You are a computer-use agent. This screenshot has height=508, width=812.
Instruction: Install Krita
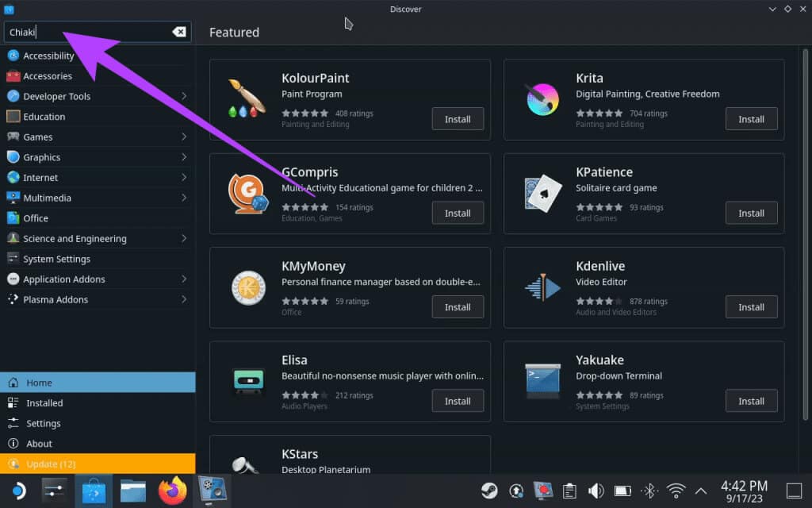click(752, 119)
